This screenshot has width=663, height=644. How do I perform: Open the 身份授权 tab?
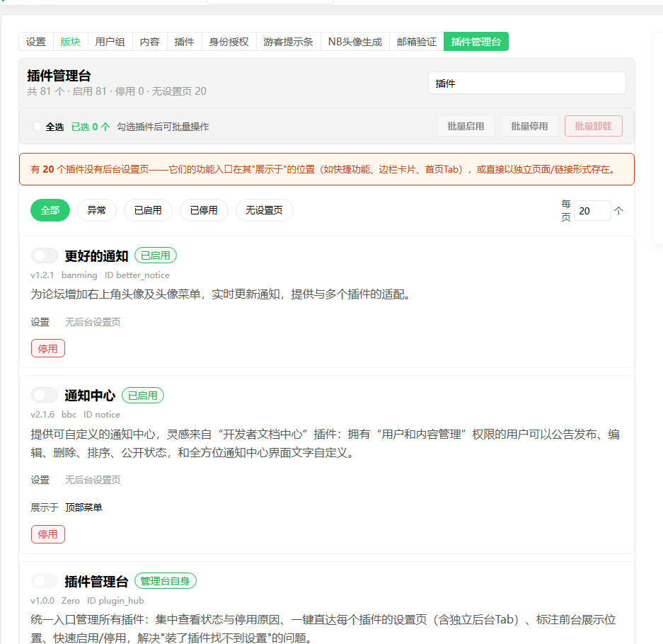(x=229, y=42)
